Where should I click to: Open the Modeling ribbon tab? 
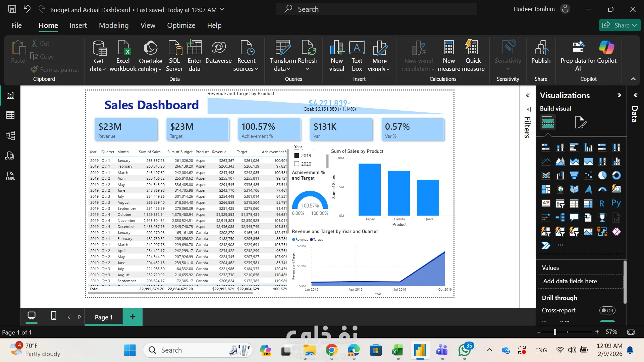click(x=114, y=25)
